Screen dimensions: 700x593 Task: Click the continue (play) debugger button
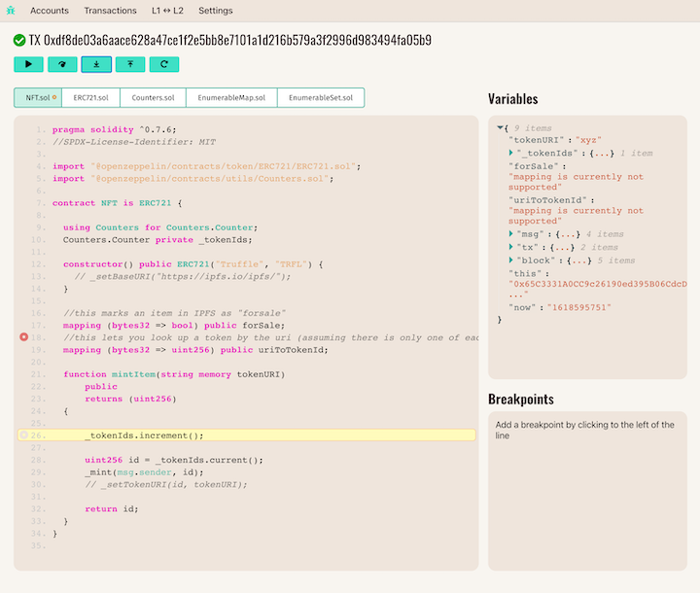28,64
